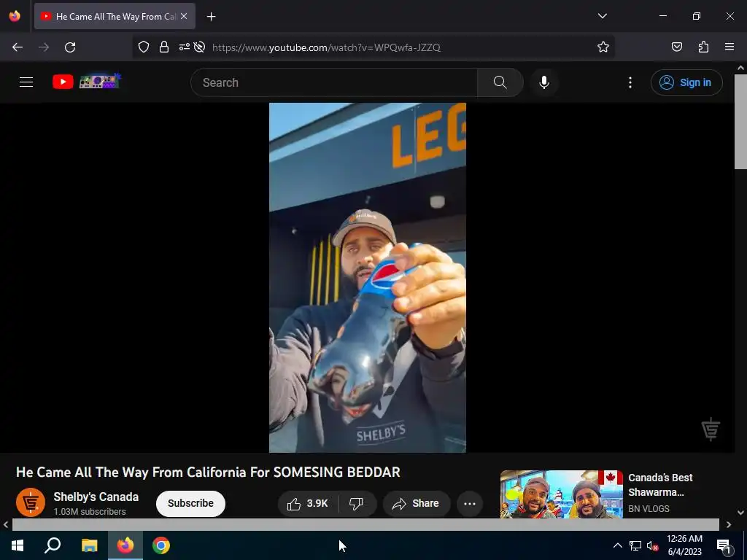Open Canada's Best Shawarma video thumbnail

coord(561,494)
